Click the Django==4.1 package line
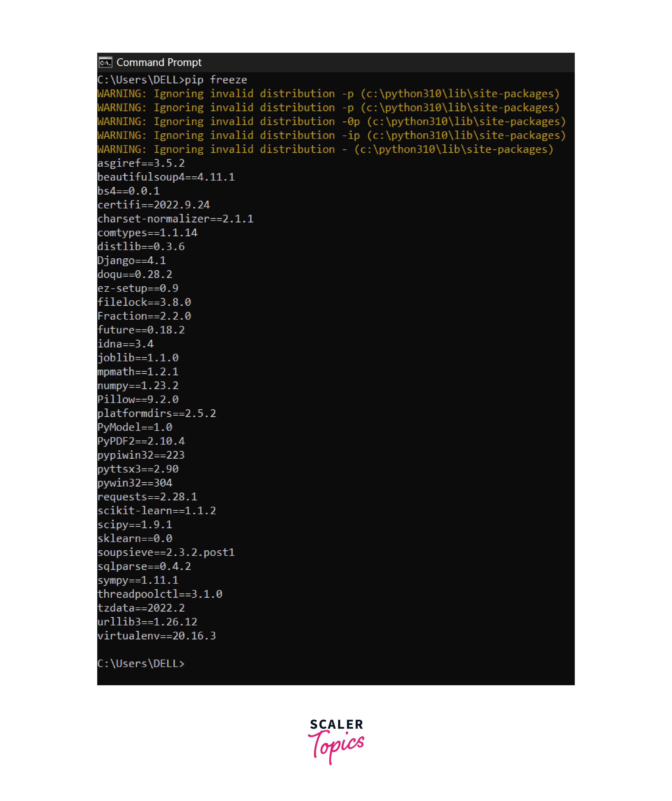The image size is (672, 801). pos(132,261)
